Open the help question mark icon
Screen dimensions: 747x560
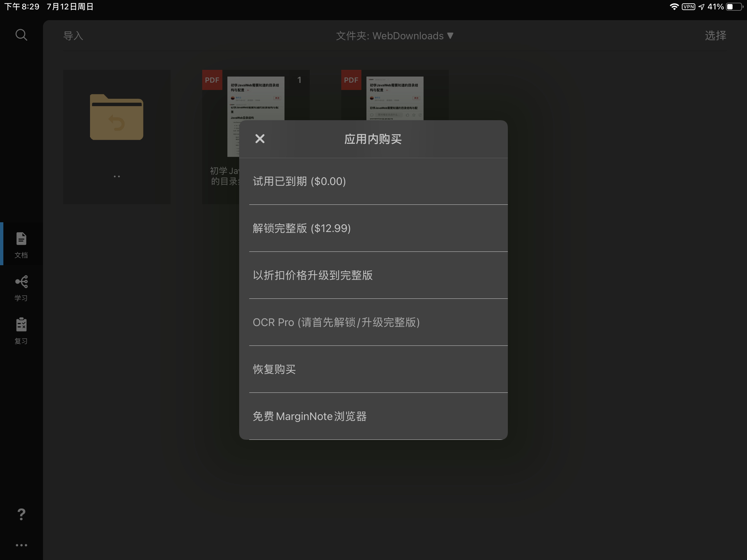click(21, 514)
